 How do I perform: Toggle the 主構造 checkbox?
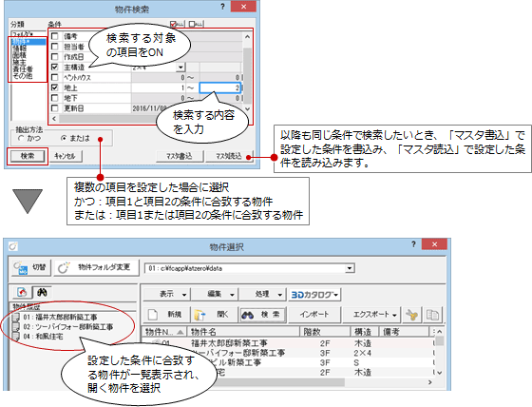[54, 67]
